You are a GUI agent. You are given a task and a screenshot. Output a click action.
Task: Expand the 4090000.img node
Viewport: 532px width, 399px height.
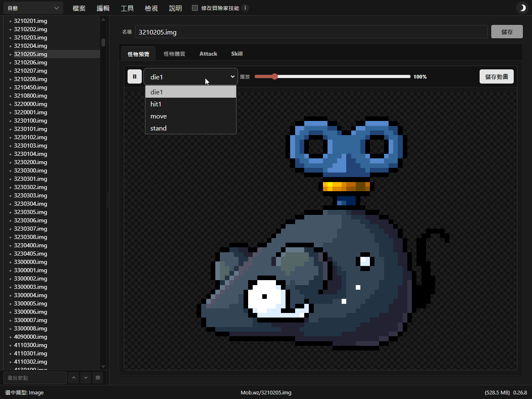point(10,337)
